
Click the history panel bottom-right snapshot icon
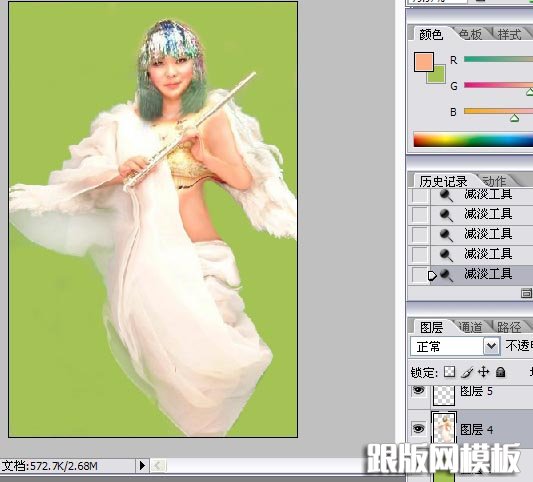point(526,293)
